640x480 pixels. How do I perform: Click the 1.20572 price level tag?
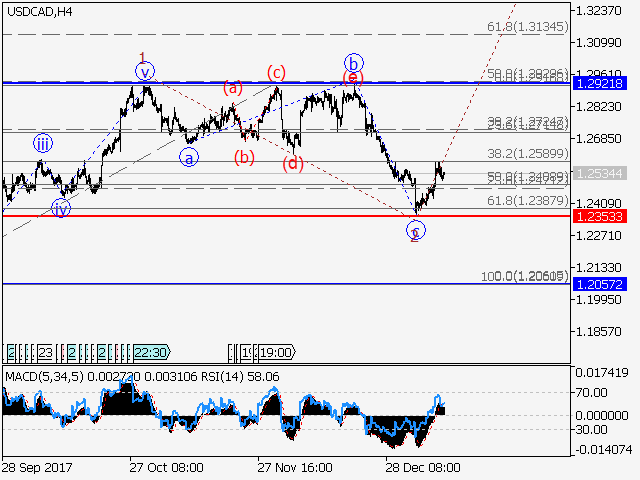[x=601, y=284]
